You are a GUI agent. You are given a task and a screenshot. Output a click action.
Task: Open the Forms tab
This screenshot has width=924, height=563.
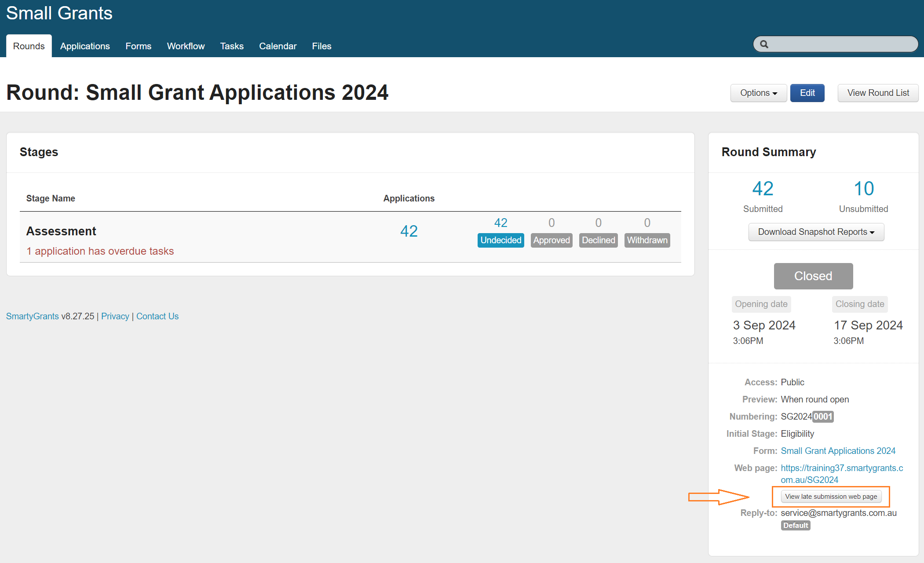coord(138,46)
